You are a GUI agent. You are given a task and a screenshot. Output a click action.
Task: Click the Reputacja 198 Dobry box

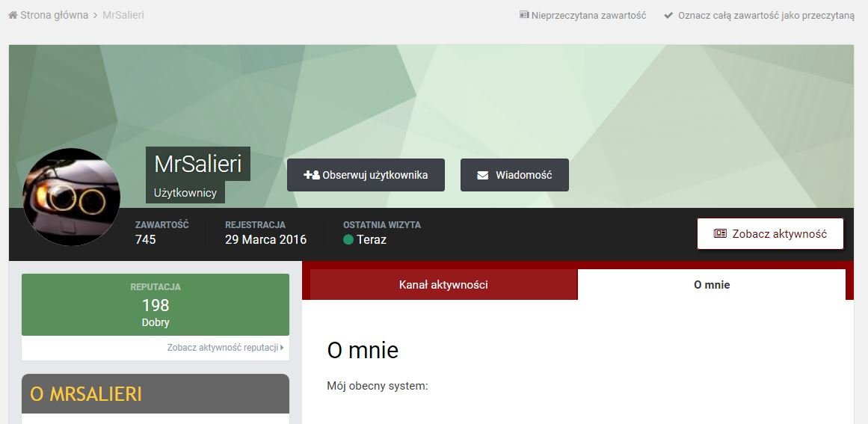pos(155,304)
